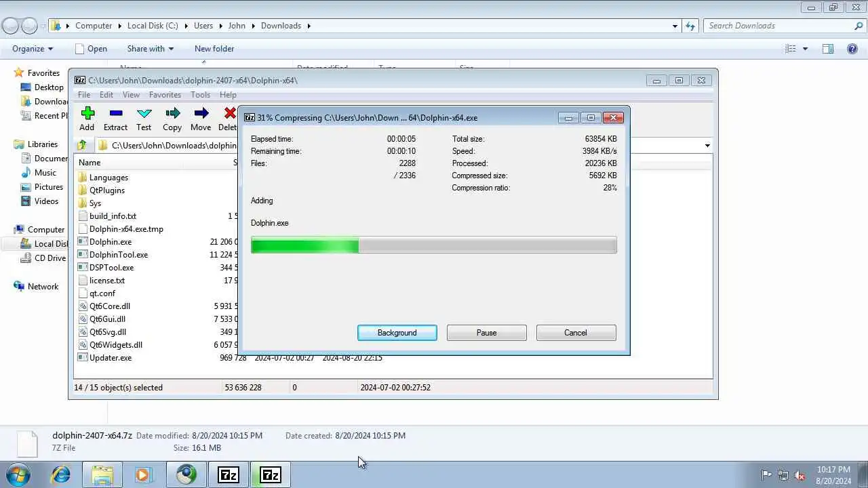Click the Add toolbar icon in 7-Zip
This screenshot has width=868, height=488.
87,113
